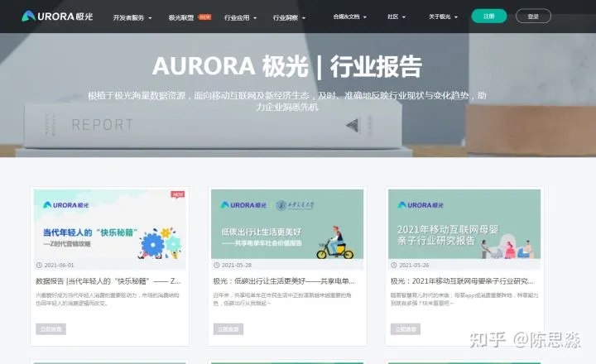The height and width of the screenshot is (364, 596).
Task: Click the description paragraph starting 兴趣爱好成为当代年轻人
Action: 108,299
